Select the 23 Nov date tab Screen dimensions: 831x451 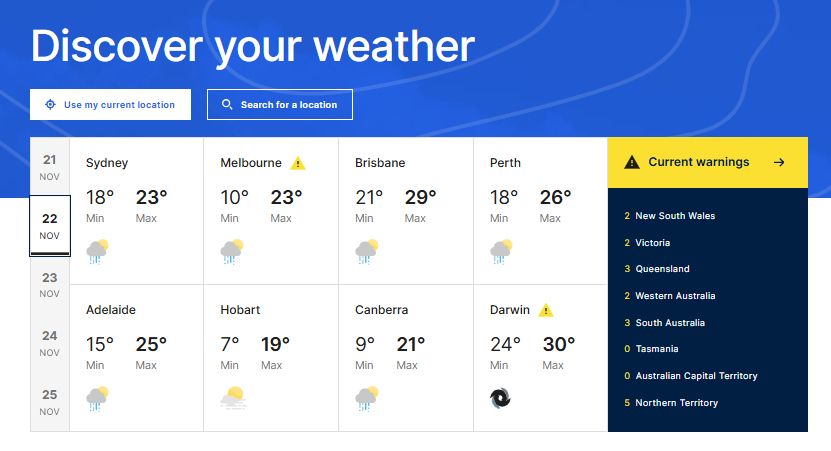50,285
